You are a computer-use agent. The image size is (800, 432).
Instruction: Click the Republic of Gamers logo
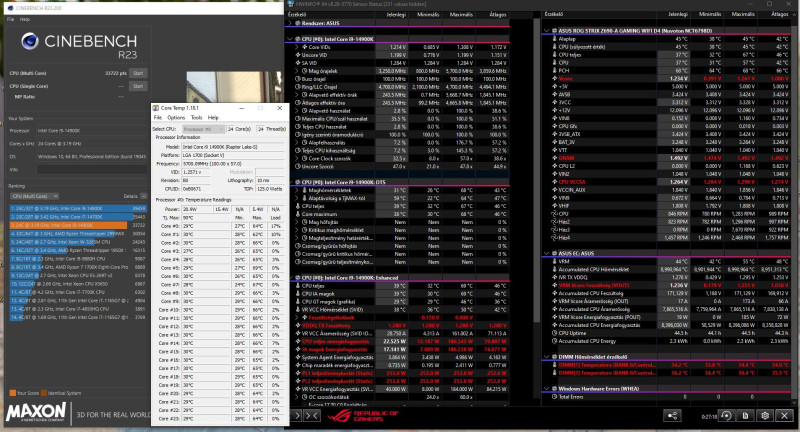click(362, 416)
